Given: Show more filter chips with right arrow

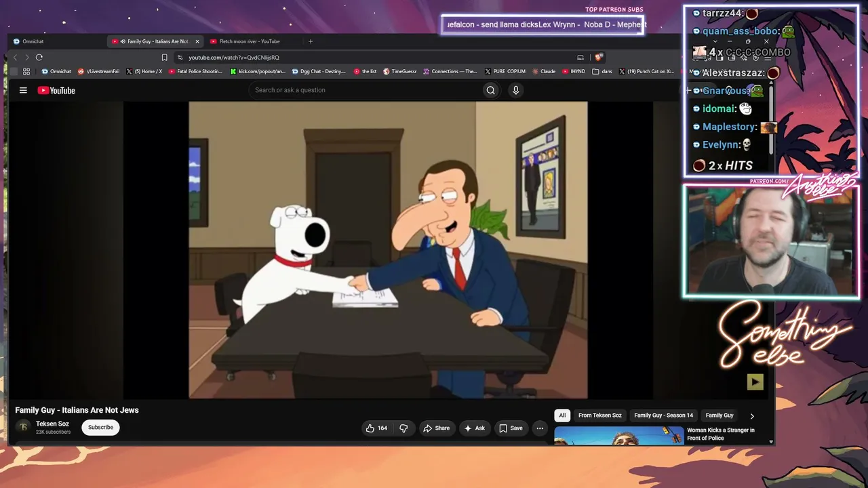Looking at the screenshot, I should click(752, 416).
